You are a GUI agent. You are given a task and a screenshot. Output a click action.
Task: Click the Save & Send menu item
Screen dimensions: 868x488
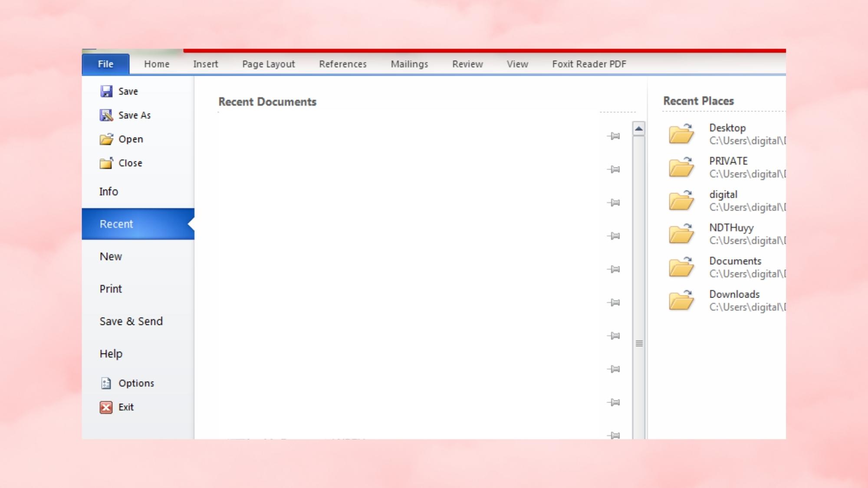click(x=131, y=321)
